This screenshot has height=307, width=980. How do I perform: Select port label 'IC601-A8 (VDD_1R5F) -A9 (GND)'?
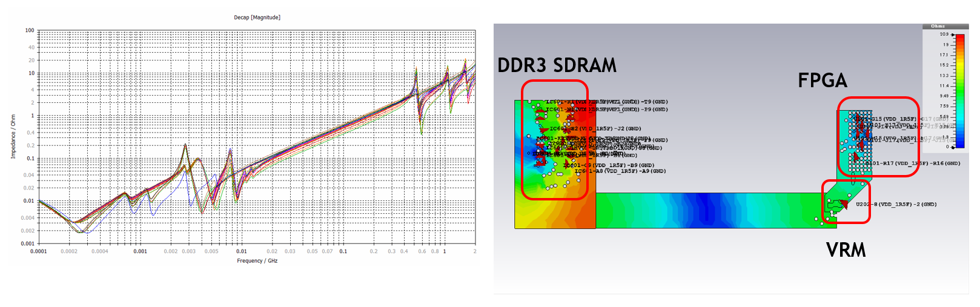pyautogui.click(x=620, y=171)
